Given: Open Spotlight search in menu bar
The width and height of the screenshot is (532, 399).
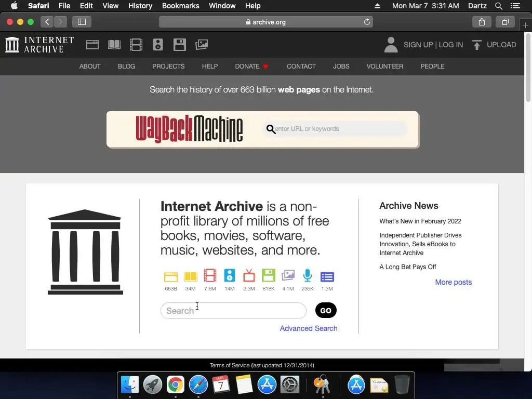Looking at the screenshot, I should (x=498, y=6).
